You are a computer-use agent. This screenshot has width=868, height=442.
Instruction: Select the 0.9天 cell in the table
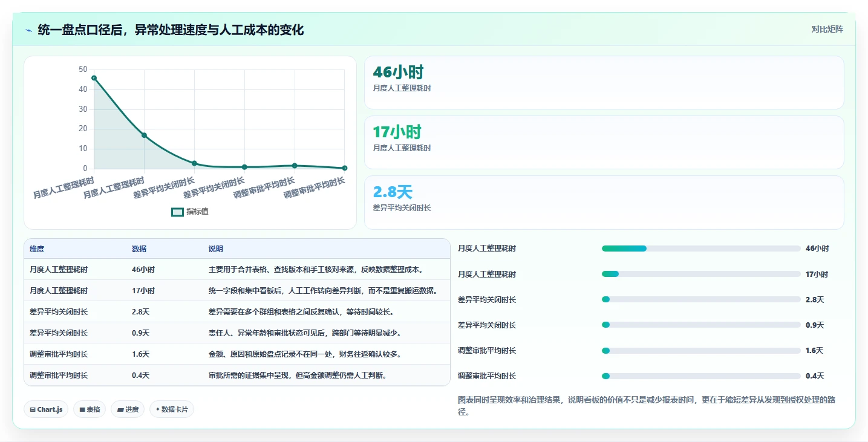[141, 333]
